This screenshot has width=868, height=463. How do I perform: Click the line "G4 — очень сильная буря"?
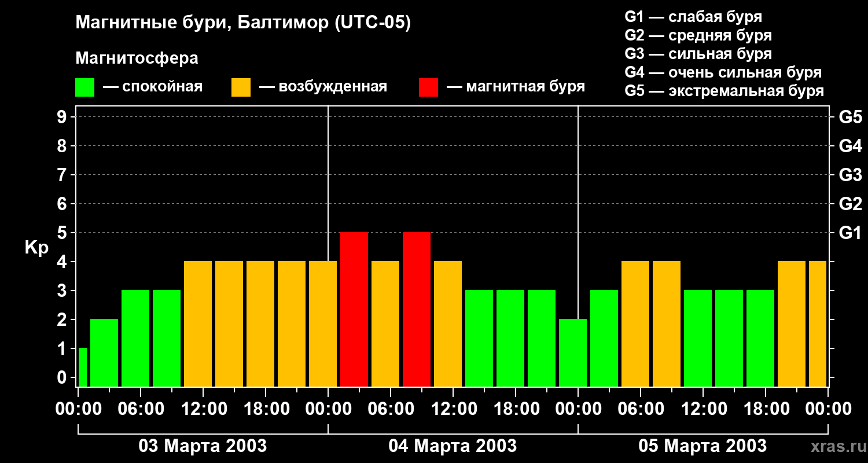[x=723, y=72]
